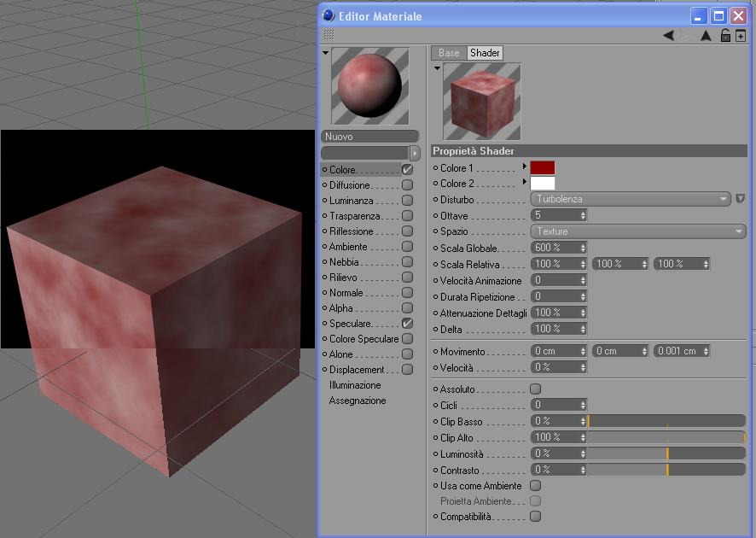Click the cube shader preview thumbnail
The width and height of the screenshot is (756, 538).
(481, 102)
